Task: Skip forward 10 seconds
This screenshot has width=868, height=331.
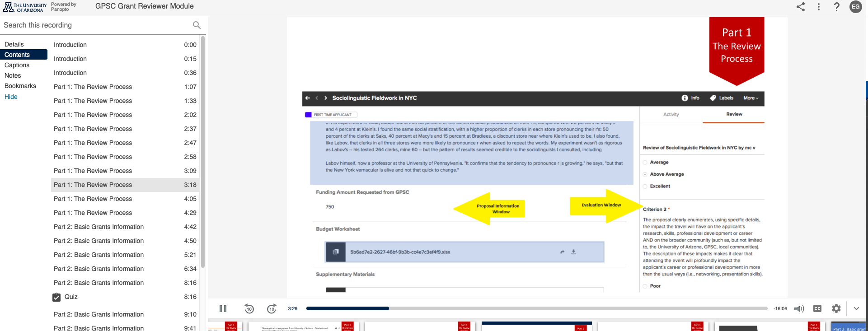Action: click(272, 308)
